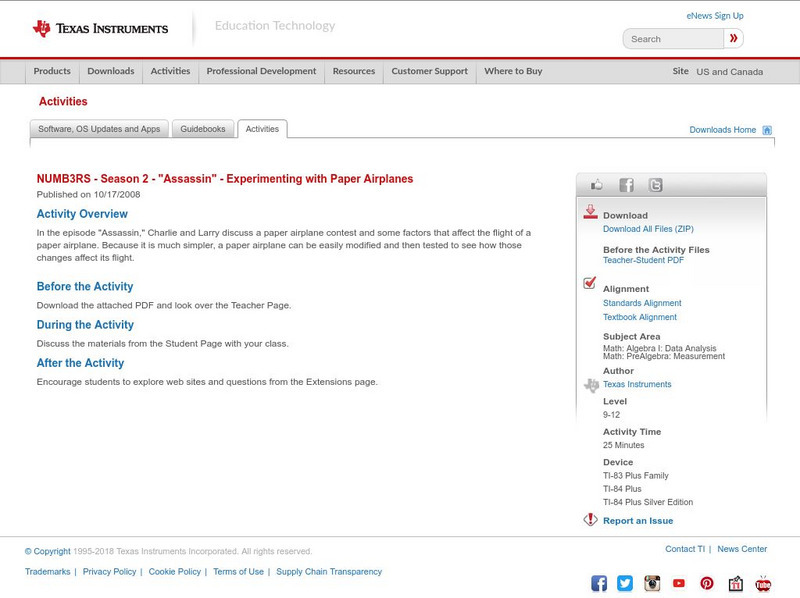Click the TI author logo icon
Screen dimensions: 800x598
pyautogui.click(x=591, y=385)
